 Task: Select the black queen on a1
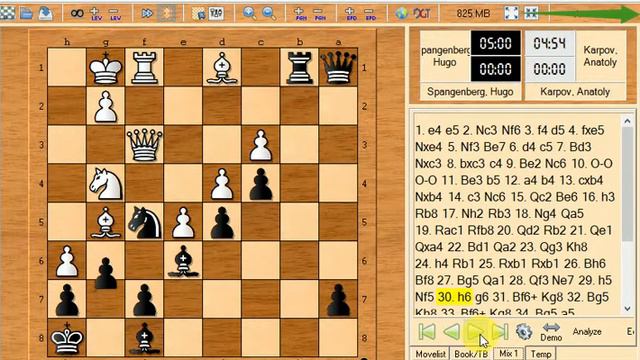pyautogui.click(x=338, y=67)
